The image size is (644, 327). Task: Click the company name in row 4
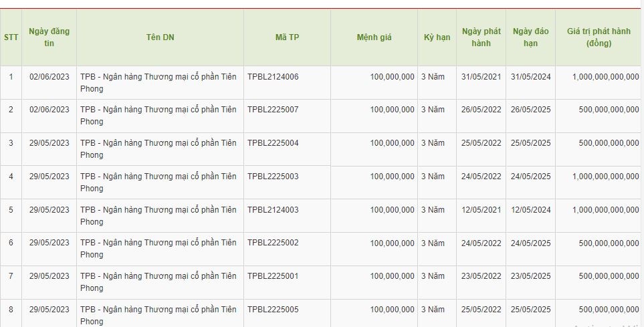pyautogui.click(x=158, y=182)
